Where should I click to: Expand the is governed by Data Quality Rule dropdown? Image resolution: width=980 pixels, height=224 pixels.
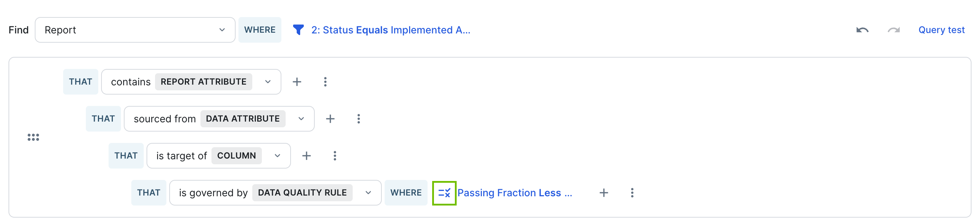click(x=275, y=193)
